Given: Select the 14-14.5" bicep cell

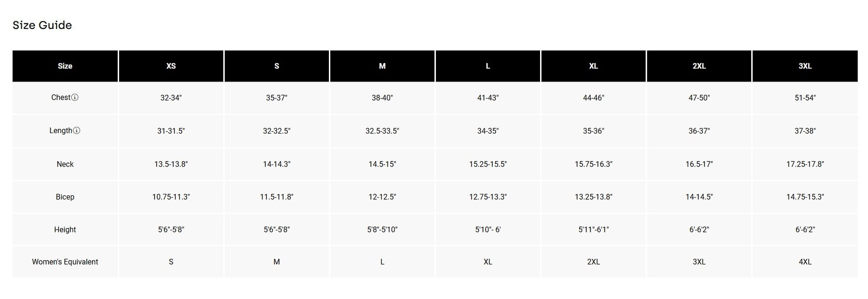Looking at the screenshot, I should (x=699, y=197).
